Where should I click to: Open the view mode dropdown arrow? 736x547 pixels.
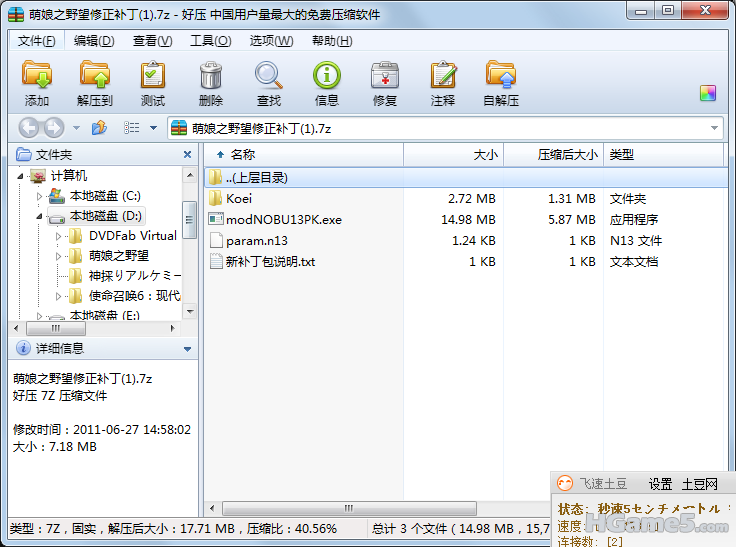click(153, 128)
